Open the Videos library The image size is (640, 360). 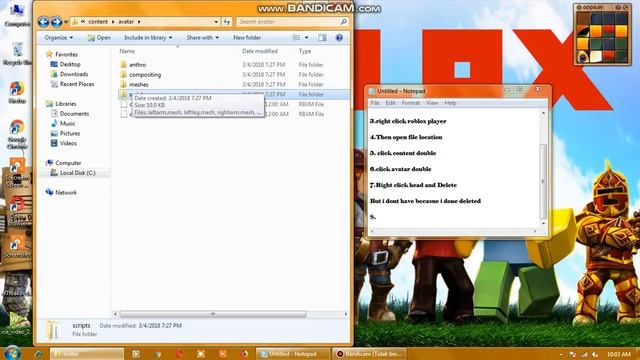click(x=68, y=143)
